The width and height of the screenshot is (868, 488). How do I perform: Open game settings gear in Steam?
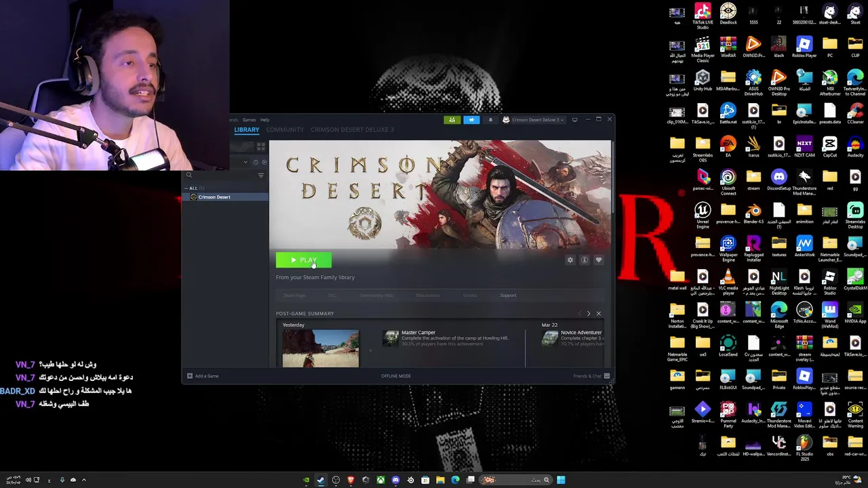[570, 260]
